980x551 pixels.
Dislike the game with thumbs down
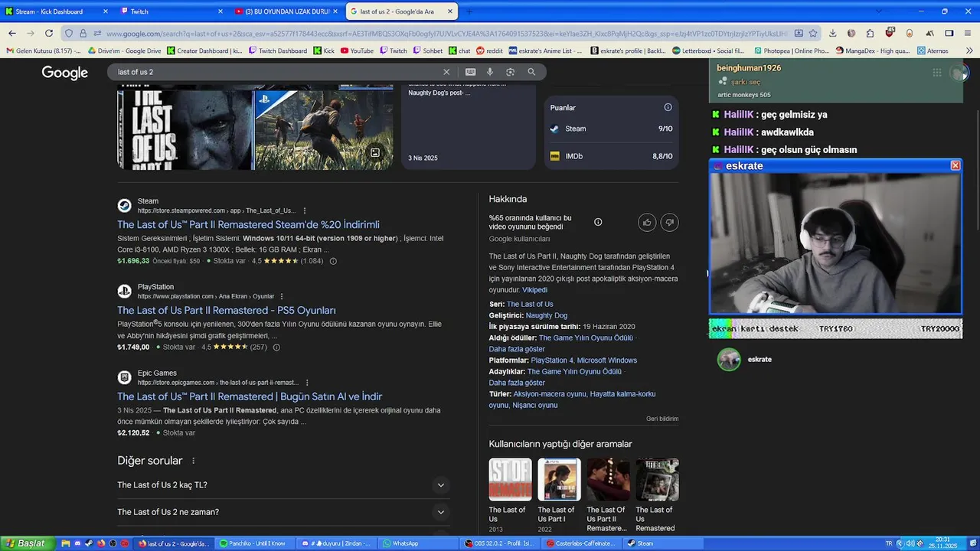[x=669, y=223]
